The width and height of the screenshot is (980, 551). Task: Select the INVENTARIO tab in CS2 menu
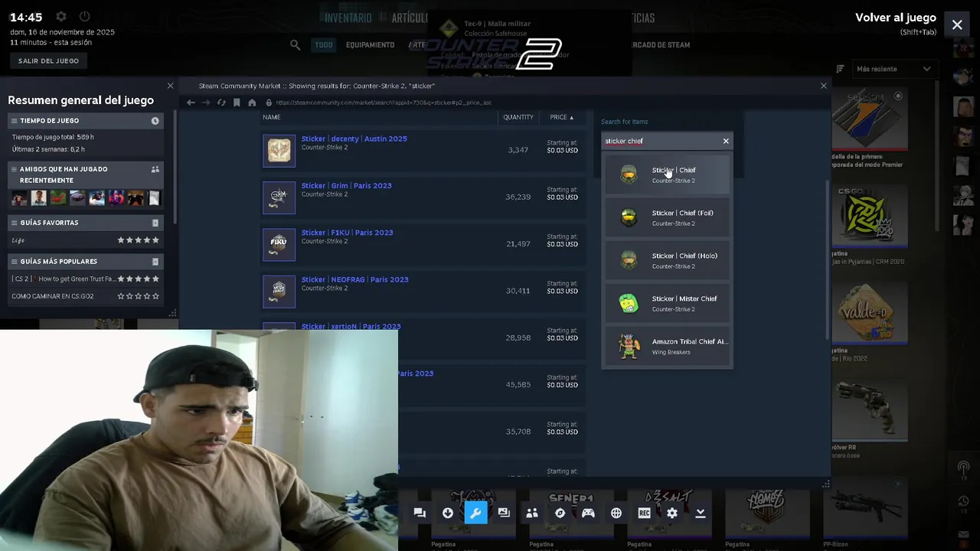tap(348, 18)
